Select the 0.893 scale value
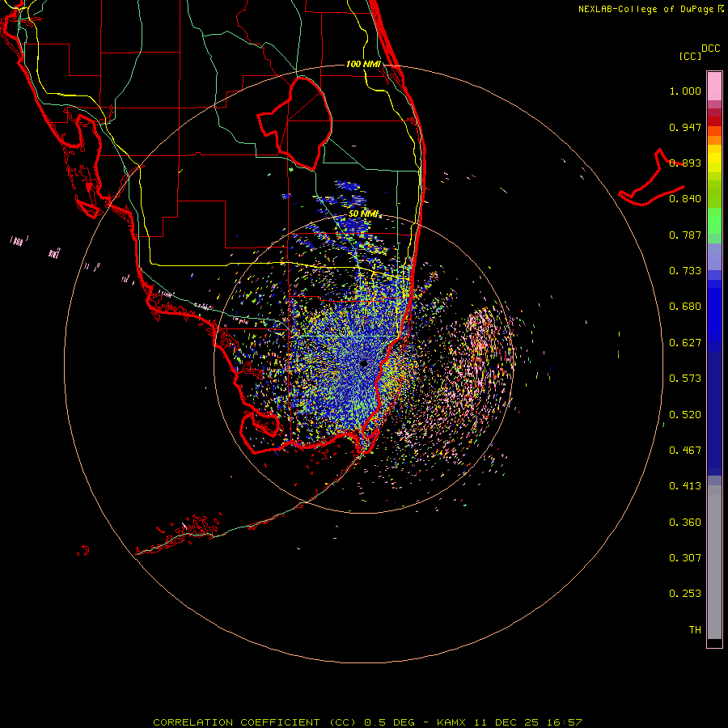 pos(685,163)
